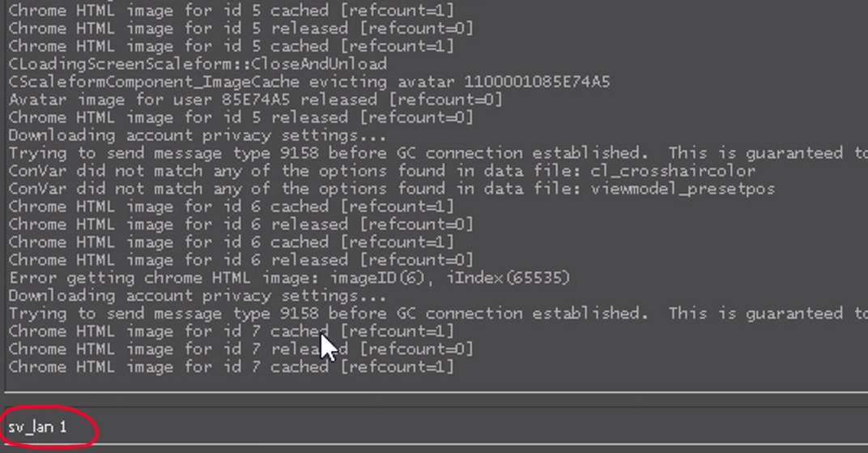Click the first Downloading account privacy settings line

[197, 135]
